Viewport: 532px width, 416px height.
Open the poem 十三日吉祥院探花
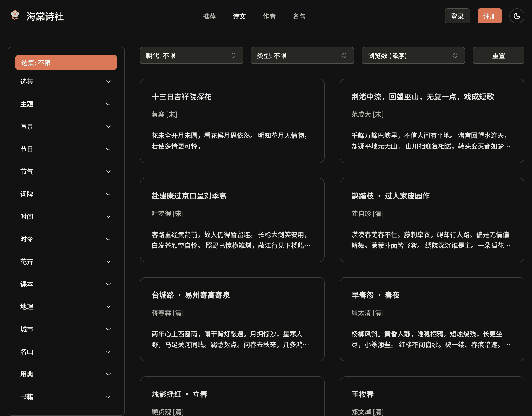pyautogui.click(x=182, y=97)
